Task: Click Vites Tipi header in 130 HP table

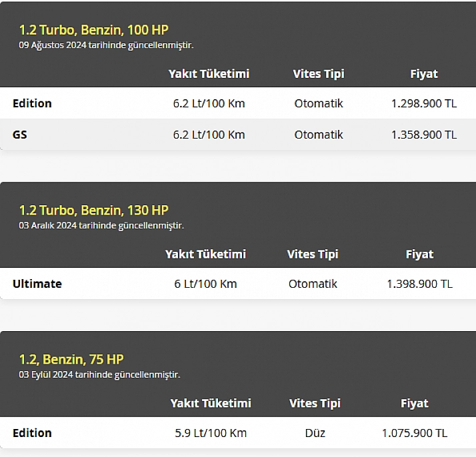Action: 313,254
